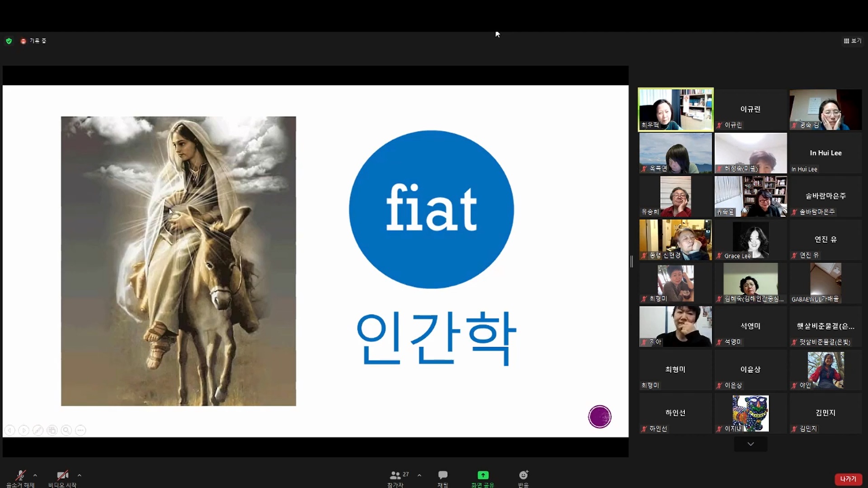Start video with the 비디오 시작 button
868x488 pixels.
pos(62,478)
